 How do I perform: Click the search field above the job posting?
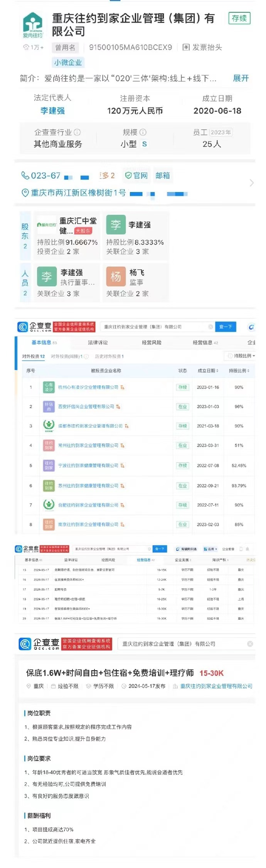187,644
